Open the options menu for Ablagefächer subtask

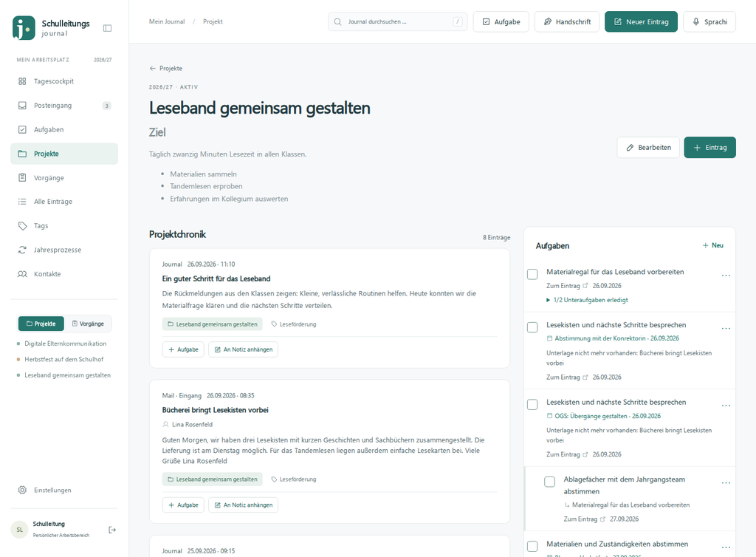tap(726, 482)
